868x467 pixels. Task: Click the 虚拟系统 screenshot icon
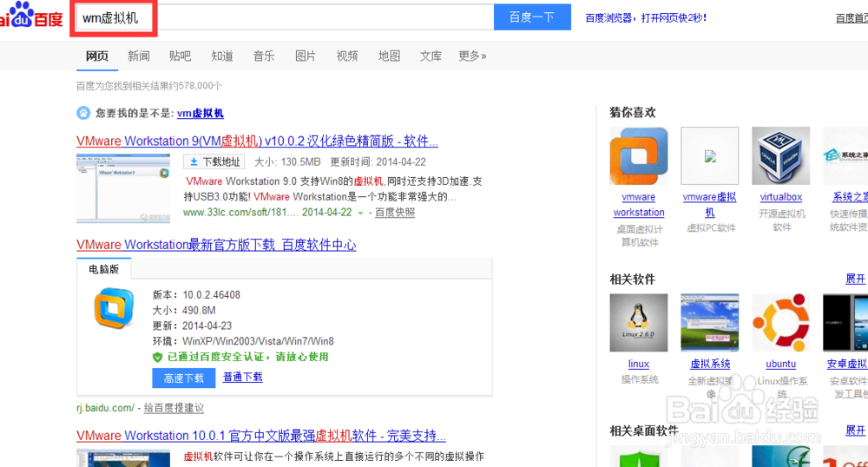coord(710,323)
